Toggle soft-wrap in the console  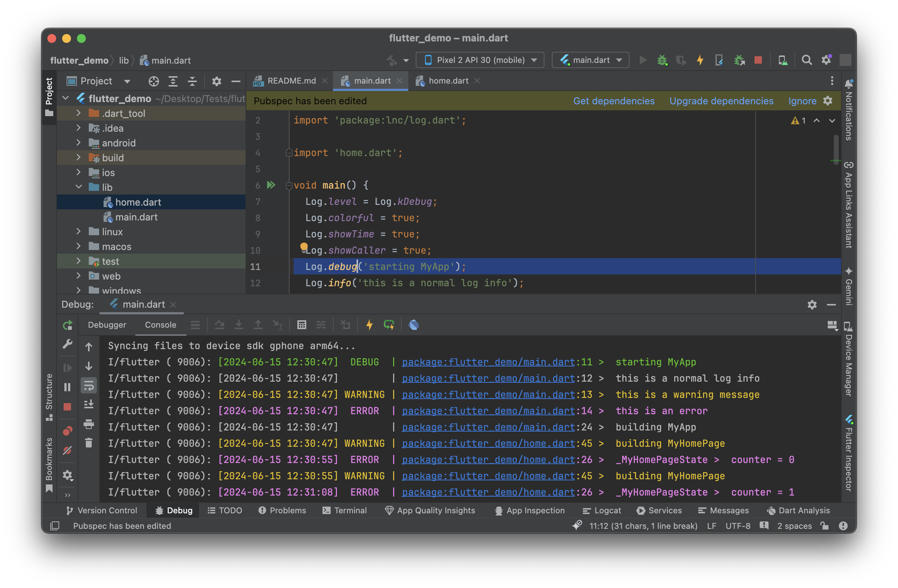(x=89, y=385)
